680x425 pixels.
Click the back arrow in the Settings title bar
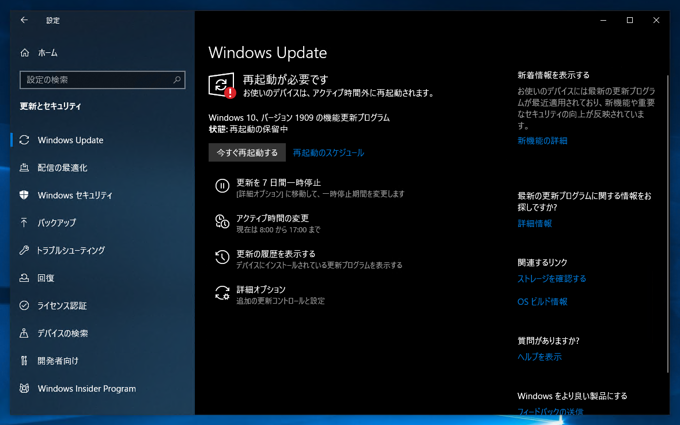point(24,20)
